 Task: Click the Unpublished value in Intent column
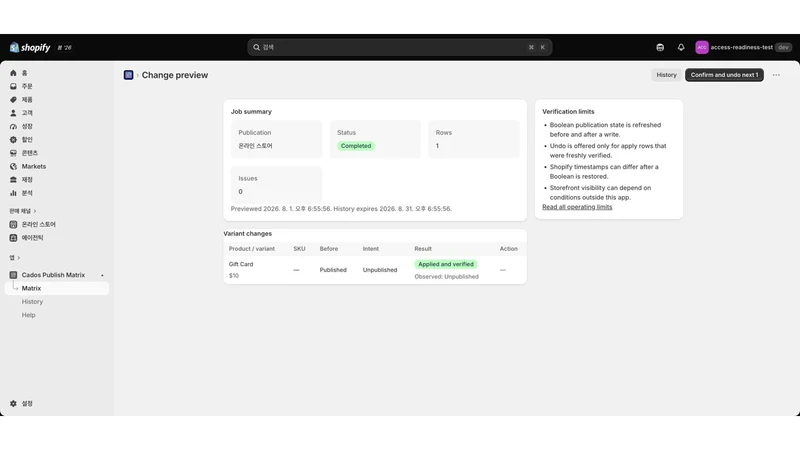tap(380, 270)
